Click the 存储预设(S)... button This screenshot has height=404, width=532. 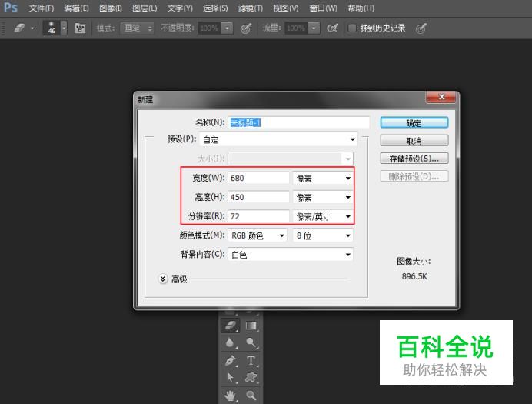click(x=414, y=159)
